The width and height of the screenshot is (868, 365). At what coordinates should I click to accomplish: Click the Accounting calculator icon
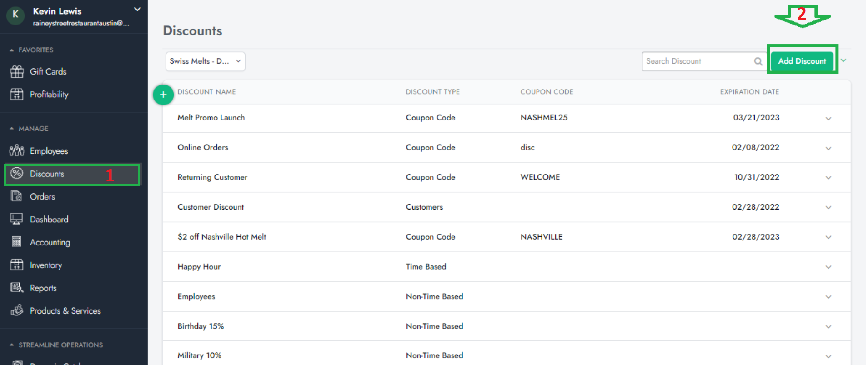pos(17,242)
